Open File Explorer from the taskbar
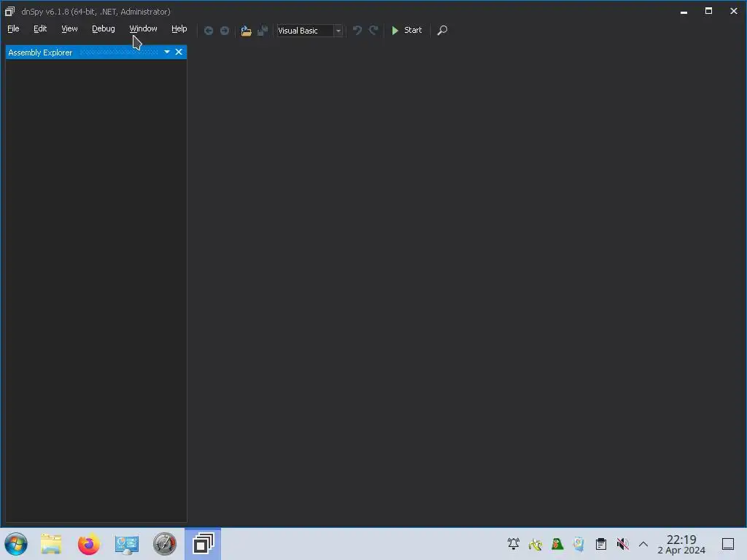The height and width of the screenshot is (560, 747). click(51, 544)
